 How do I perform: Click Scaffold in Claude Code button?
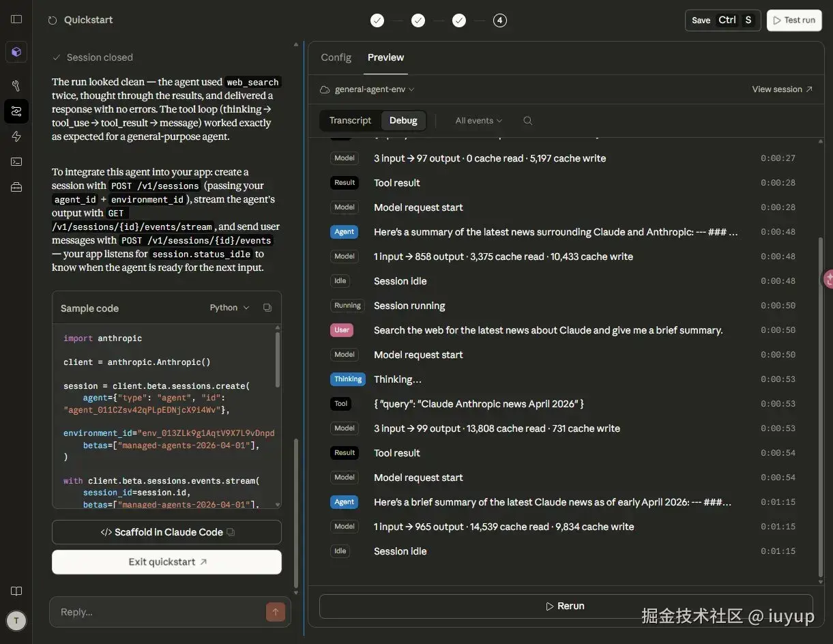(x=166, y=532)
